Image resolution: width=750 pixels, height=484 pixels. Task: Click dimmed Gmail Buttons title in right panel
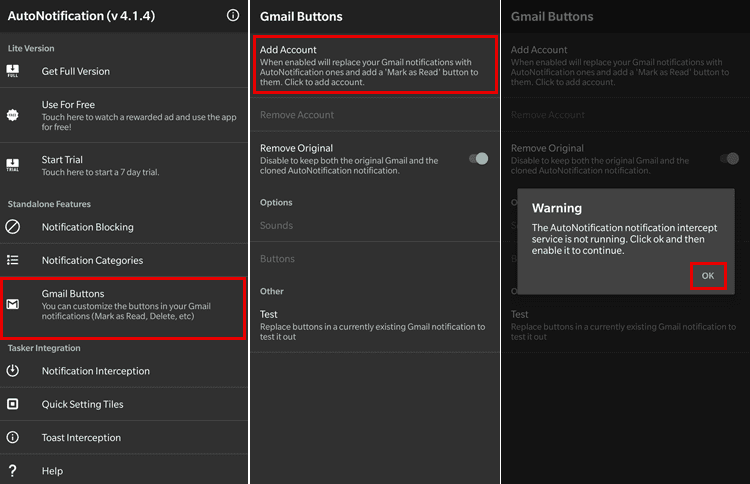pyautogui.click(x=552, y=16)
